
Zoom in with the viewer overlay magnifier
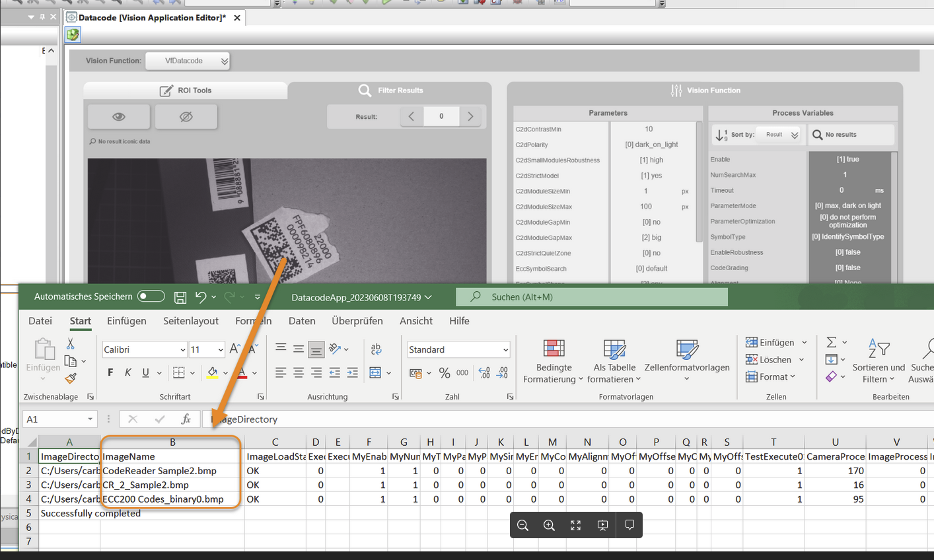[x=549, y=526]
